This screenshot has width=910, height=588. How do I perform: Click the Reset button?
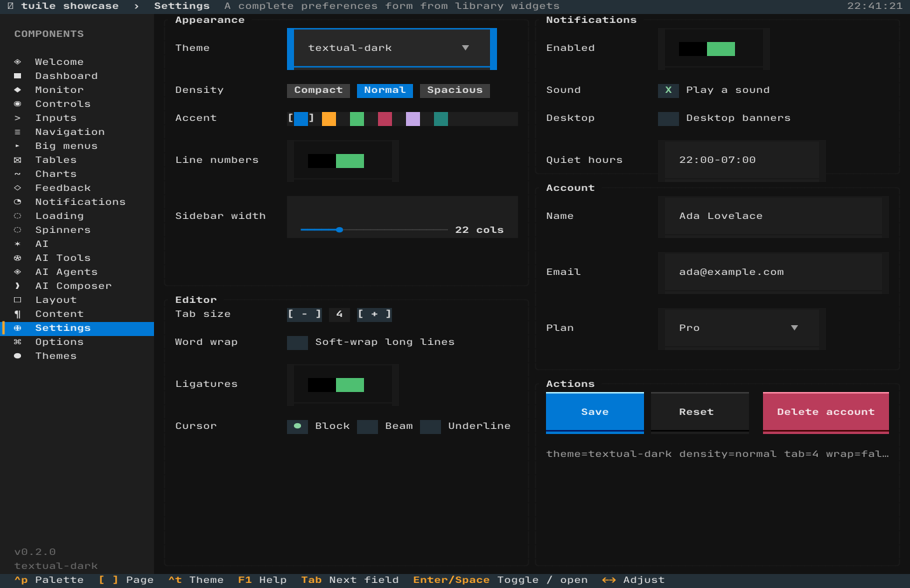[x=700, y=412]
